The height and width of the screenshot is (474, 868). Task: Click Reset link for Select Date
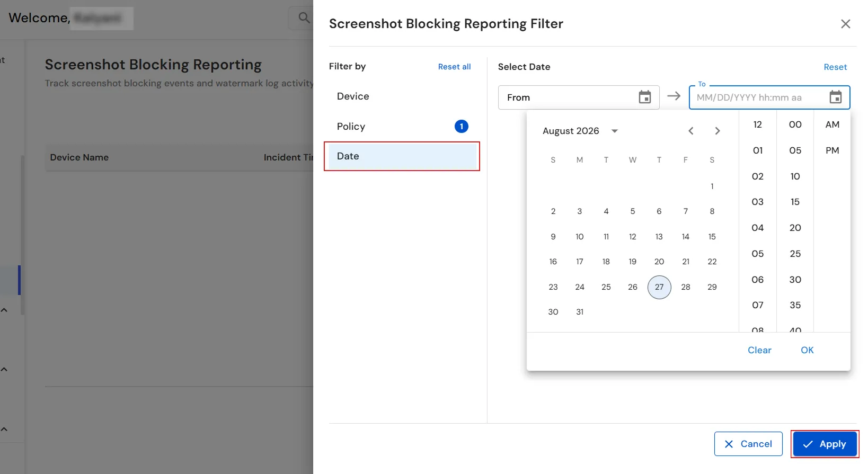835,67
